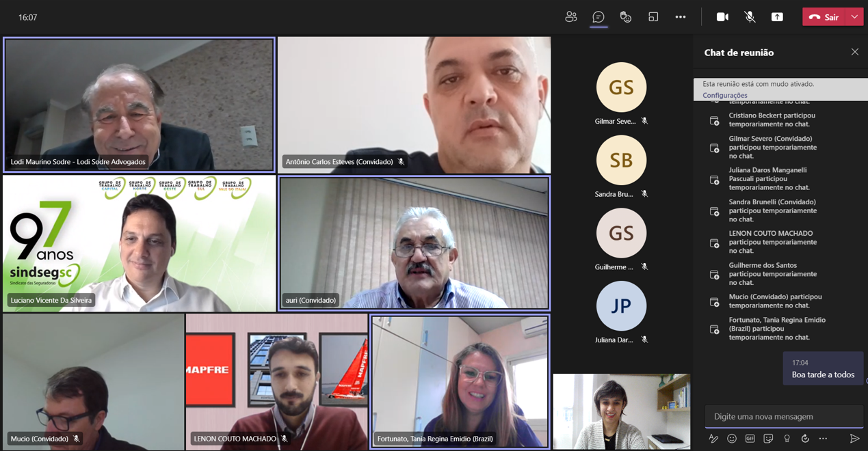
Task: Click the Sair button to leave meeting
Action: click(x=824, y=17)
